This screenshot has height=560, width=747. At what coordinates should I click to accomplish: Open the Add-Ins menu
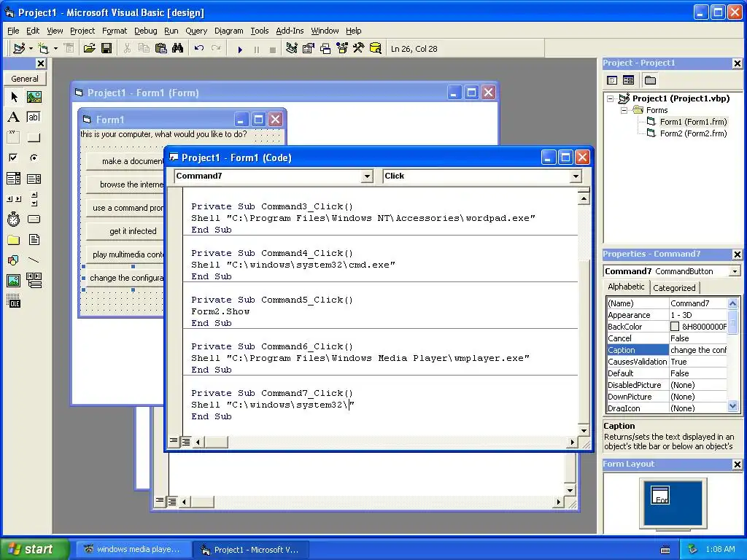(x=290, y=31)
